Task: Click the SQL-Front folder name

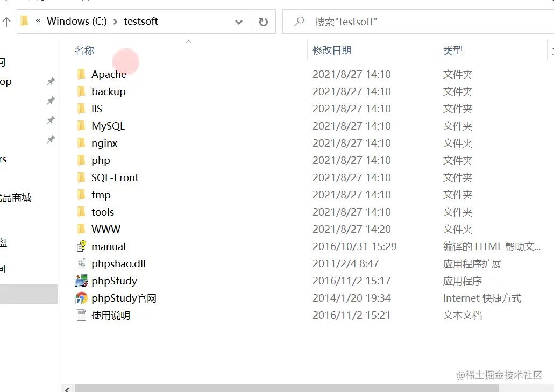Action: 115,177
